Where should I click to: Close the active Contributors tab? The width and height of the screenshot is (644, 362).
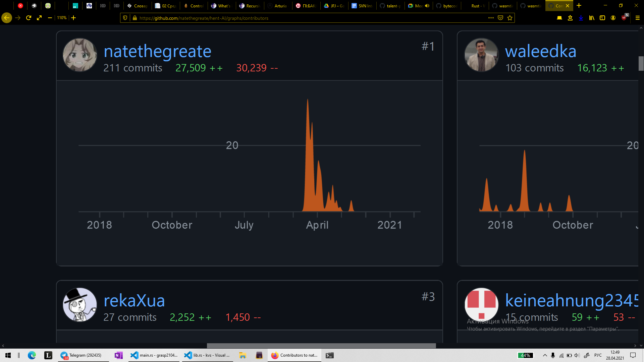click(x=568, y=6)
